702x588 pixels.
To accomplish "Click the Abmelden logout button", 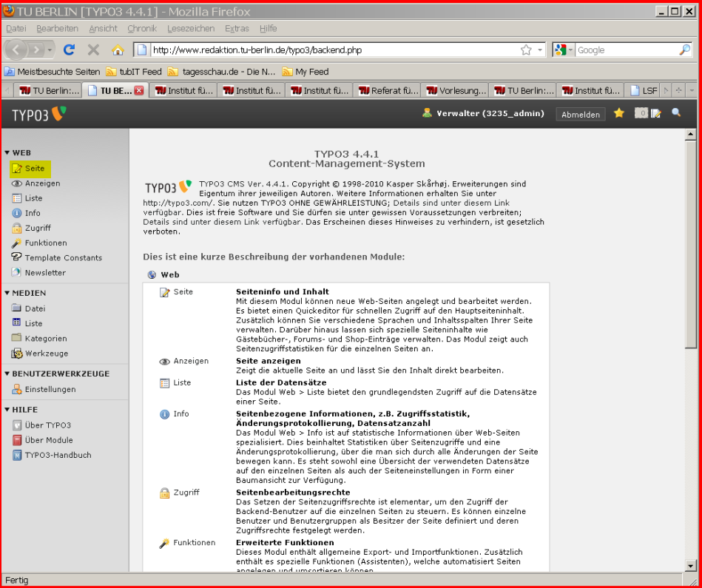I will coord(581,115).
